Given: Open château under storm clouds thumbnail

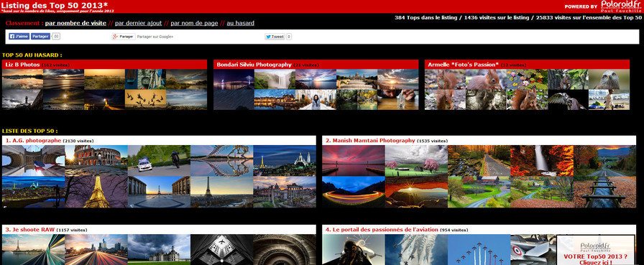Looking at the screenshot, I should point(159,249).
